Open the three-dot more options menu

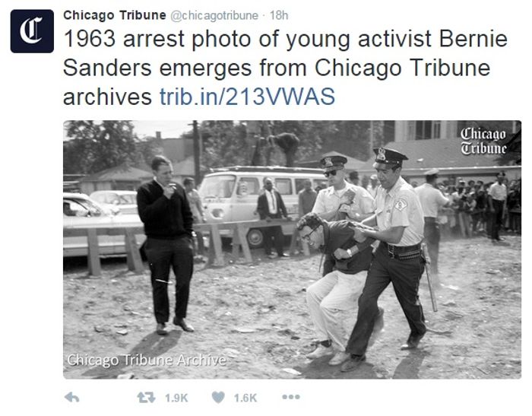pos(291,397)
